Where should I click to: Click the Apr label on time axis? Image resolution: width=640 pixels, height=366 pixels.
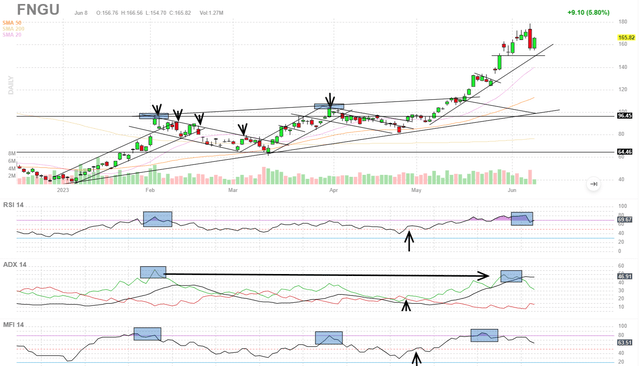(334, 190)
